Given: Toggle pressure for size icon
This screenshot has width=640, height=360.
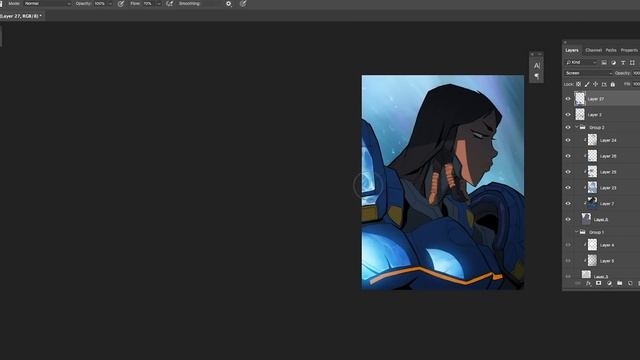Looking at the screenshot, I should [243, 4].
